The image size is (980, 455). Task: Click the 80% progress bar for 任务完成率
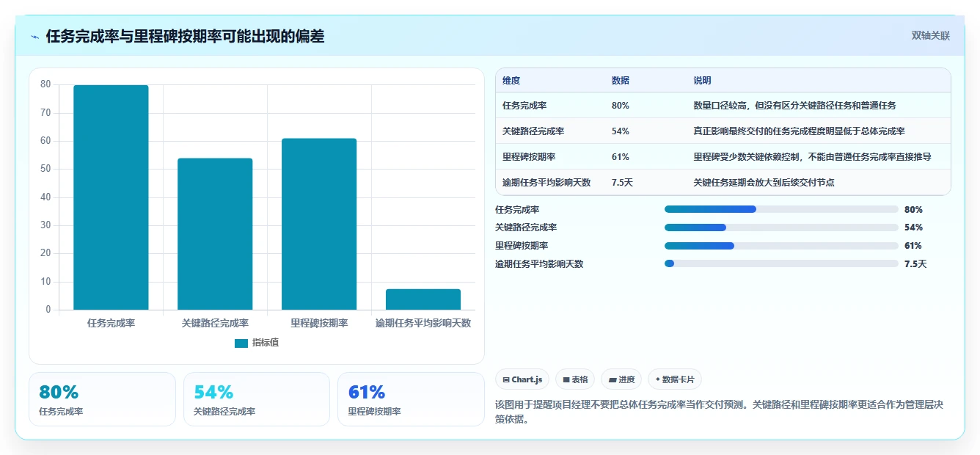781,209
